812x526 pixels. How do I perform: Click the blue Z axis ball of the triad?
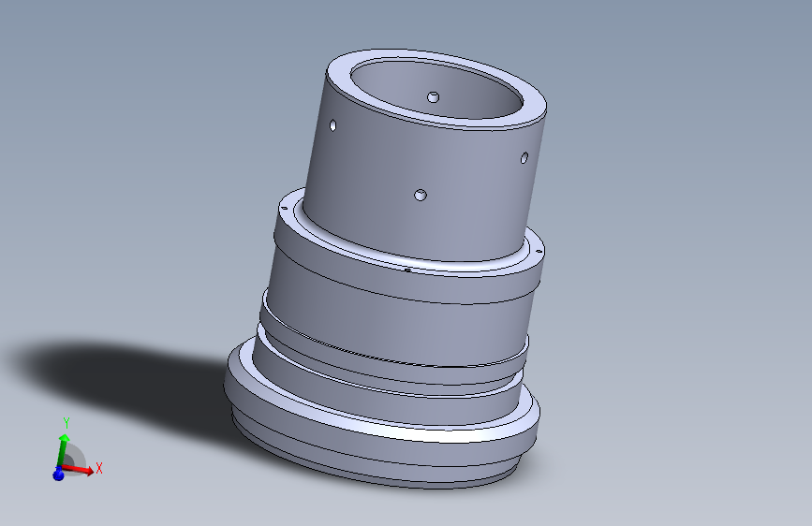(x=58, y=474)
